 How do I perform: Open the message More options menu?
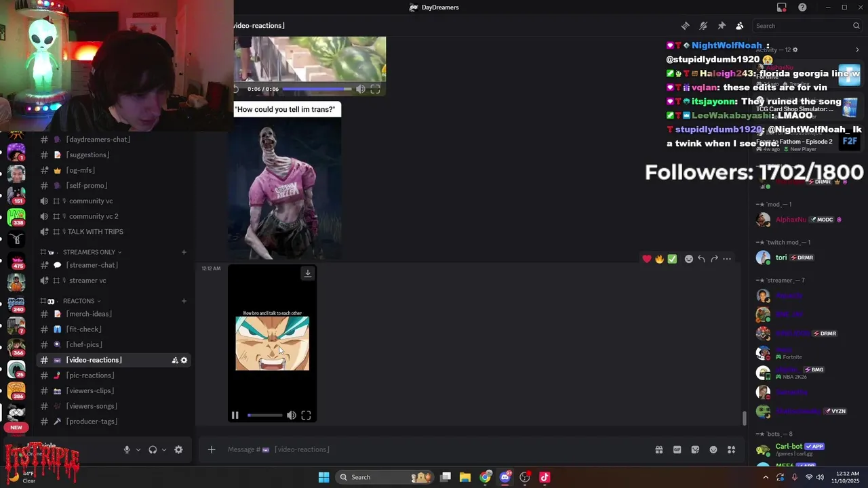pyautogui.click(x=727, y=259)
